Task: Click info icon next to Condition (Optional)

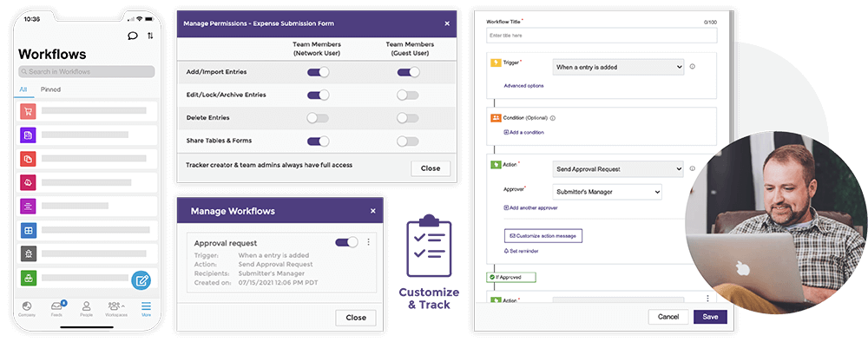Action: click(x=553, y=118)
